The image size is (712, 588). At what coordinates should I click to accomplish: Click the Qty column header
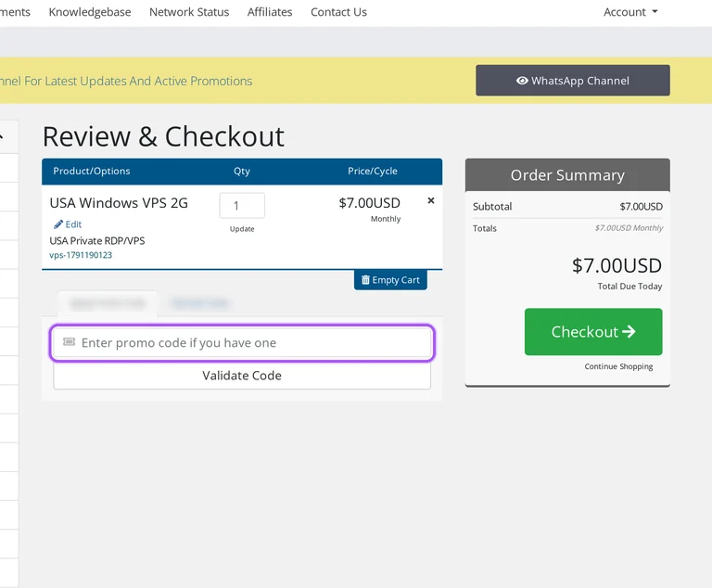[x=242, y=172]
